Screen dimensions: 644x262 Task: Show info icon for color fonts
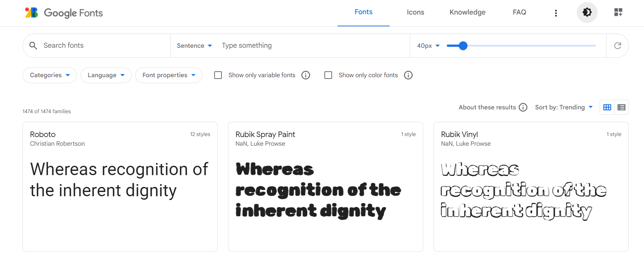pyautogui.click(x=408, y=75)
